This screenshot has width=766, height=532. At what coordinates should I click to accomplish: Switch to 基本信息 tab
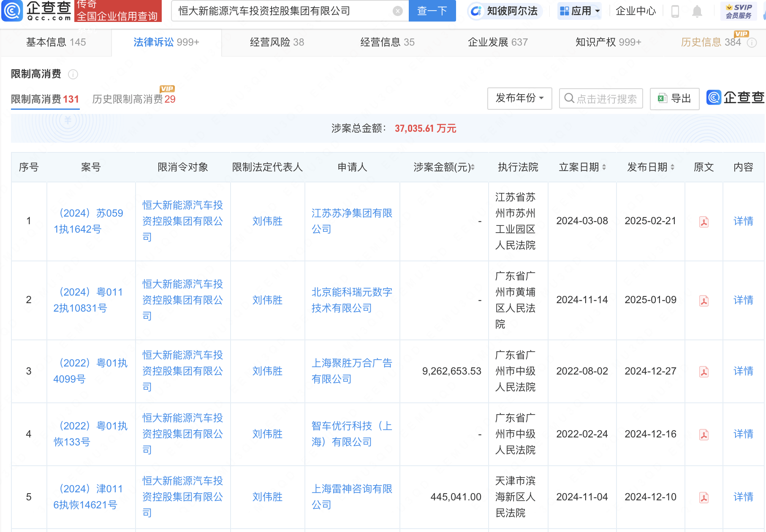[56, 42]
